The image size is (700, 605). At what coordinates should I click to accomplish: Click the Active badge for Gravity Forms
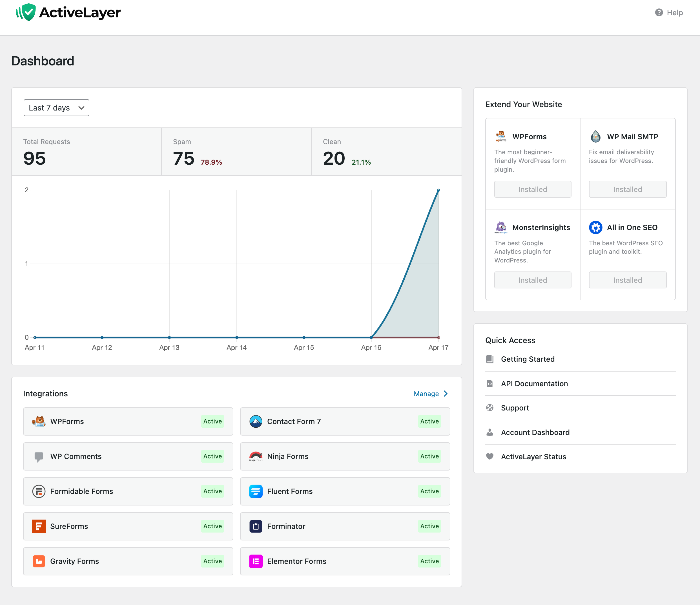coord(212,561)
